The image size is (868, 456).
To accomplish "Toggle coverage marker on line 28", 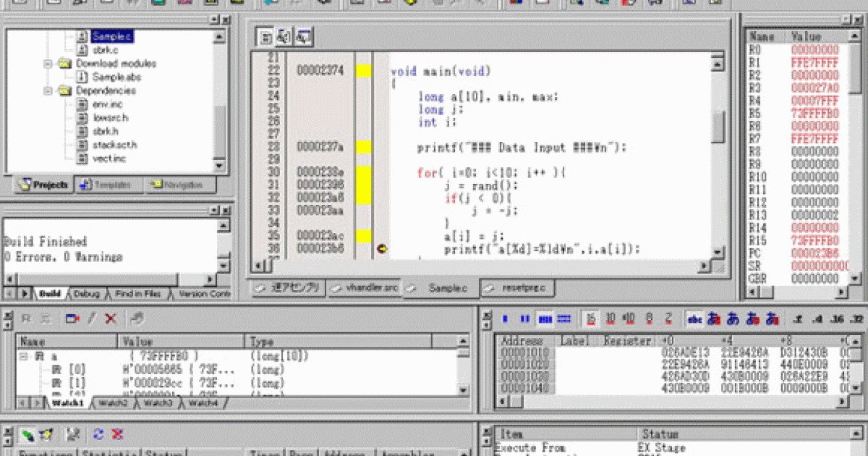I will (x=363, y=148).
